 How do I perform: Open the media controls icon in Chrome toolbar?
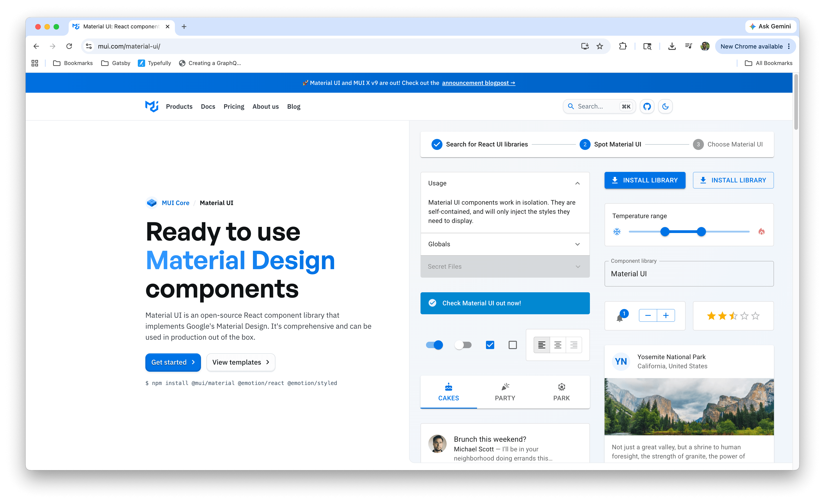point(688,46)
